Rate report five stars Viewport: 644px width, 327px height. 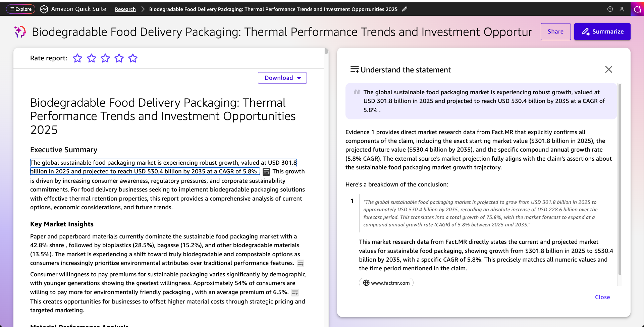(x=133, y=58)
